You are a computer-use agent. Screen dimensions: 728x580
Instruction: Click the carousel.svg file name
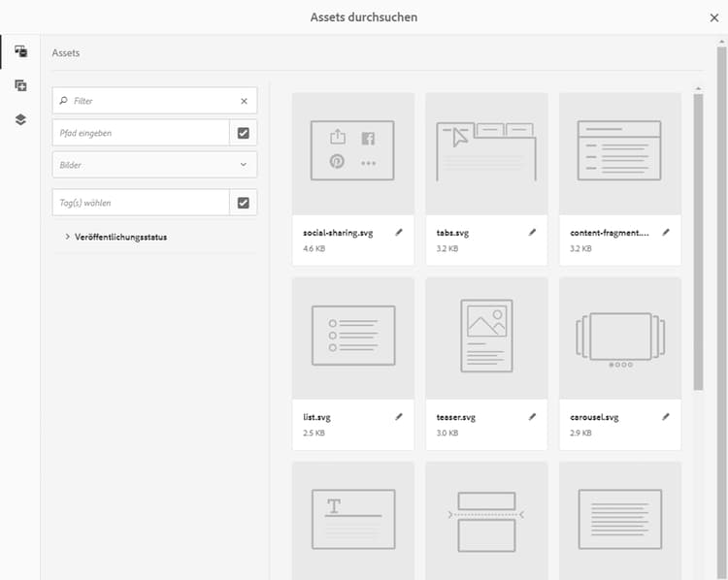[594, 417]
